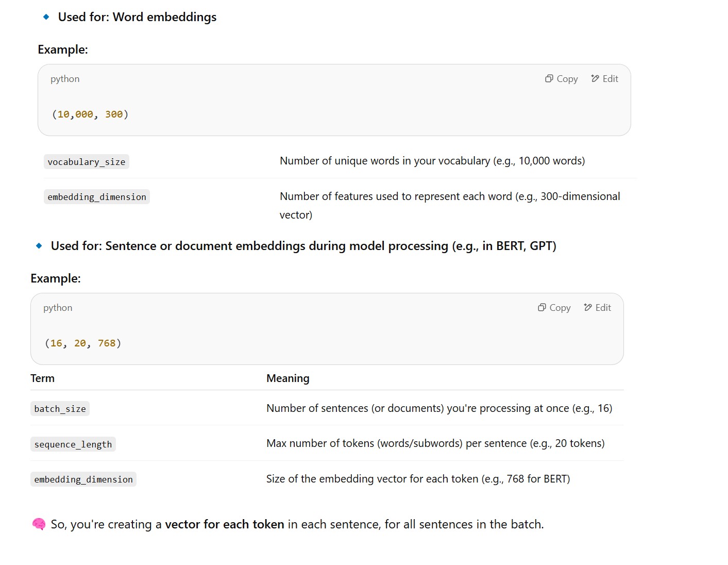Click the blue diamond bullet beside Sentence or document embeddings
This screenshot has width=728, height=565.
tap(39, 246)
